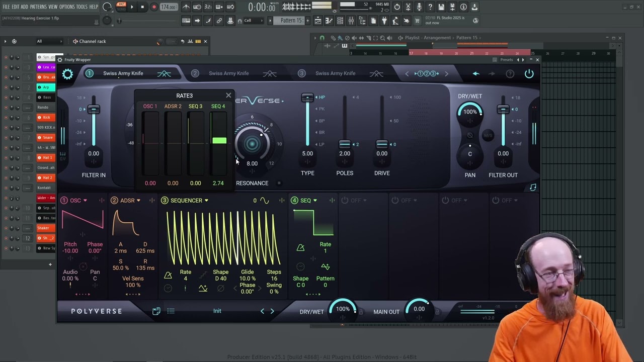Expand the OSC modulator type dropdown

tap(85, 201)
